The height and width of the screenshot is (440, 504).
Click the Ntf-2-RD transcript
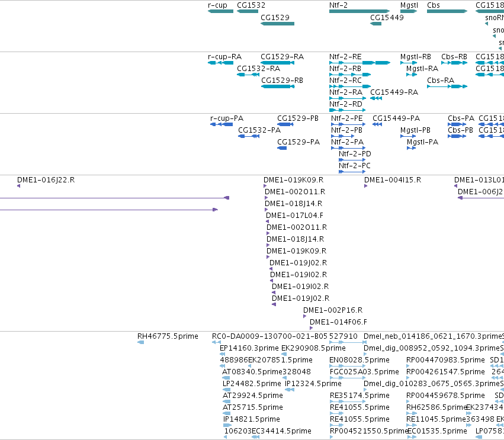(x=348, y=110)
